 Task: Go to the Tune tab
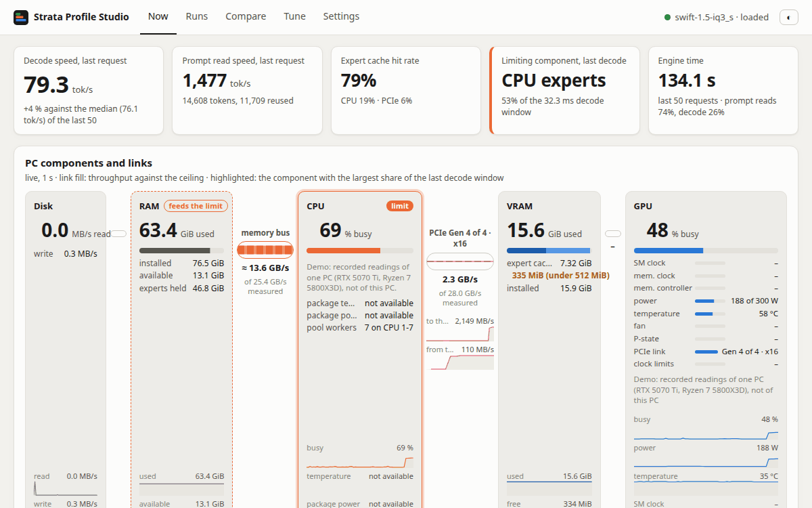tap(294, 16)
